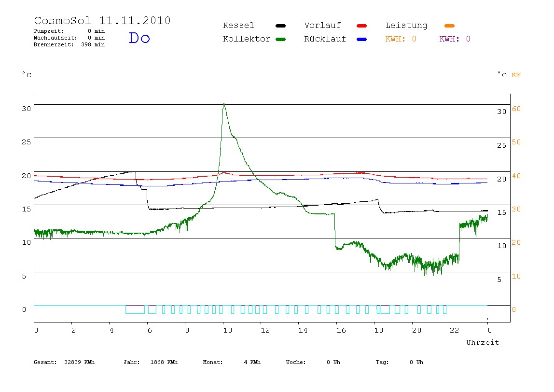The height and width of the screenshot is (392, 554).
Task: Click the "1868 KWh" yearly value
Action: click(164, 362)
